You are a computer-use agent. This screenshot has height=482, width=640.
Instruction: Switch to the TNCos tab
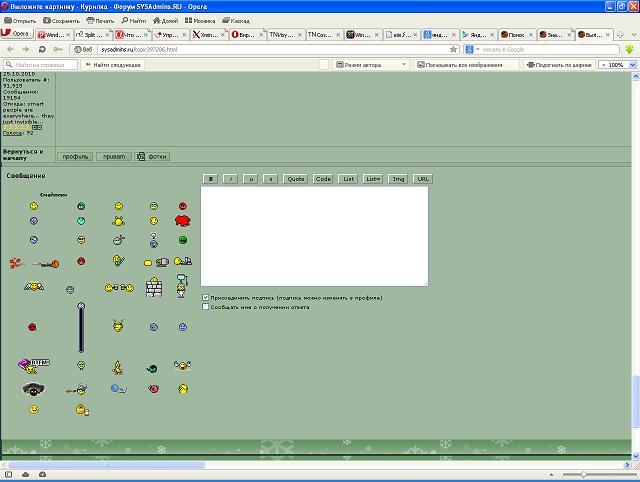pyautogui.click(x=324, y=35)
